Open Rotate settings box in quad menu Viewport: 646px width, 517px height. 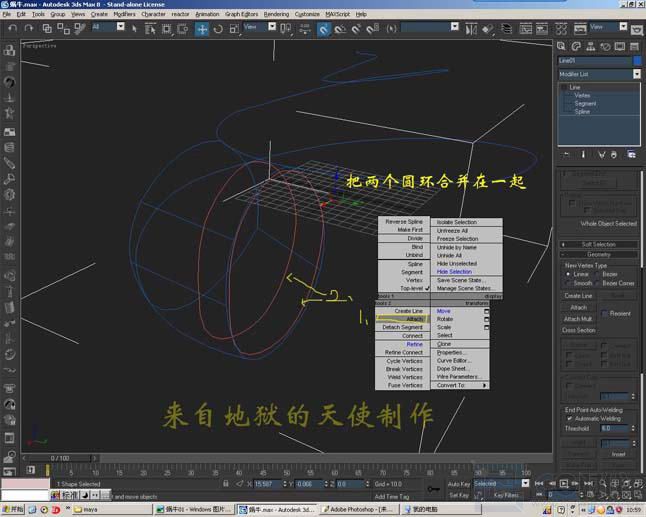coord(487,319)
